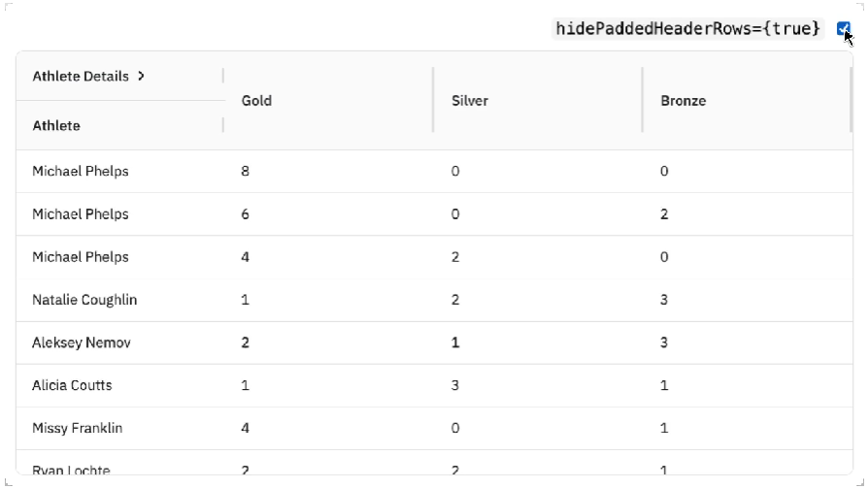Toggle the hidePaddedHeaderRows checkbox
This screenshot has width=868, height=489.
click(x=842, y=29)
